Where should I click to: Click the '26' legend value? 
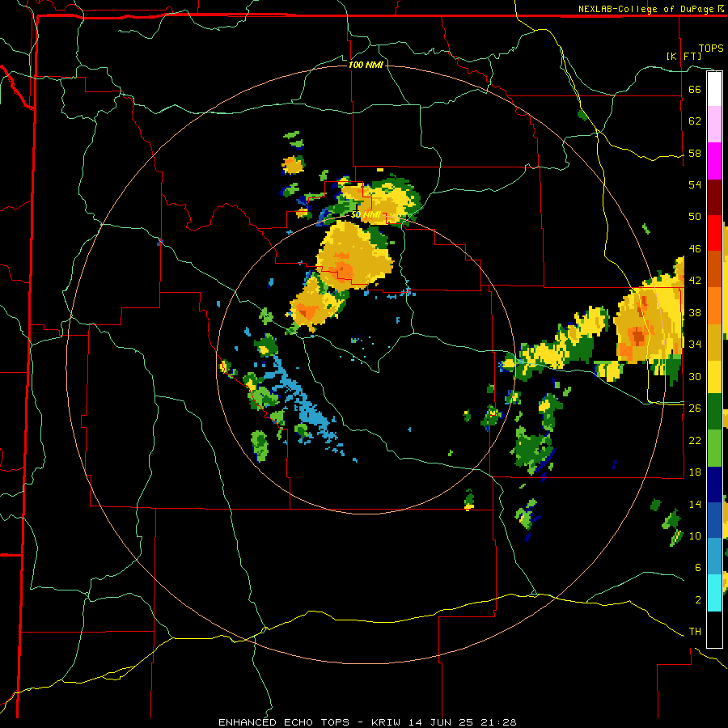point(695,408)
